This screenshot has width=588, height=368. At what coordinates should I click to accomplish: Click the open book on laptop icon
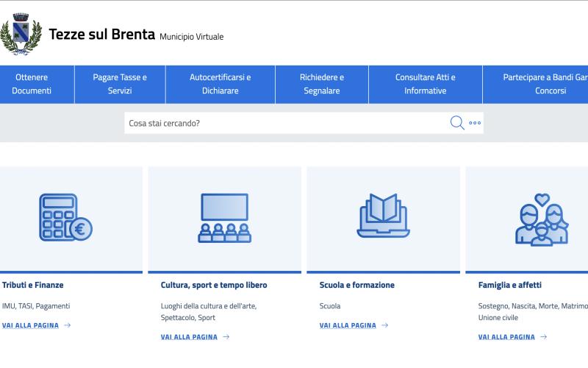pos(383,216)
